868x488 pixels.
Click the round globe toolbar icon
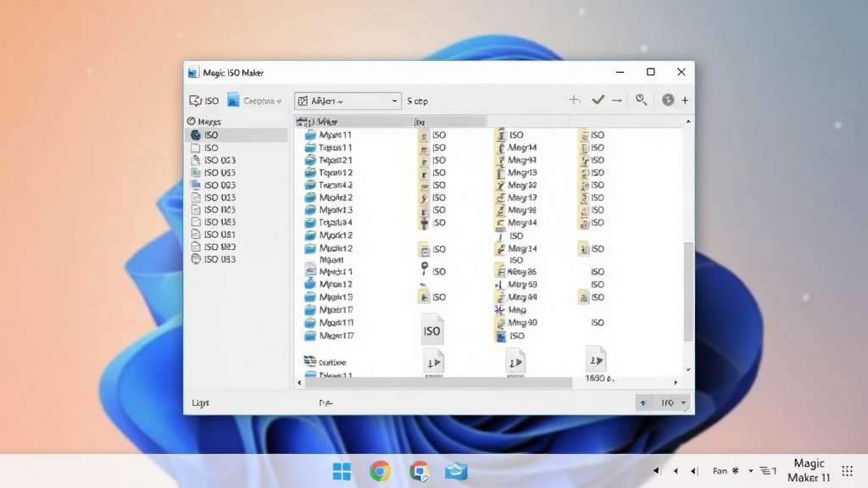coord(668,100)
